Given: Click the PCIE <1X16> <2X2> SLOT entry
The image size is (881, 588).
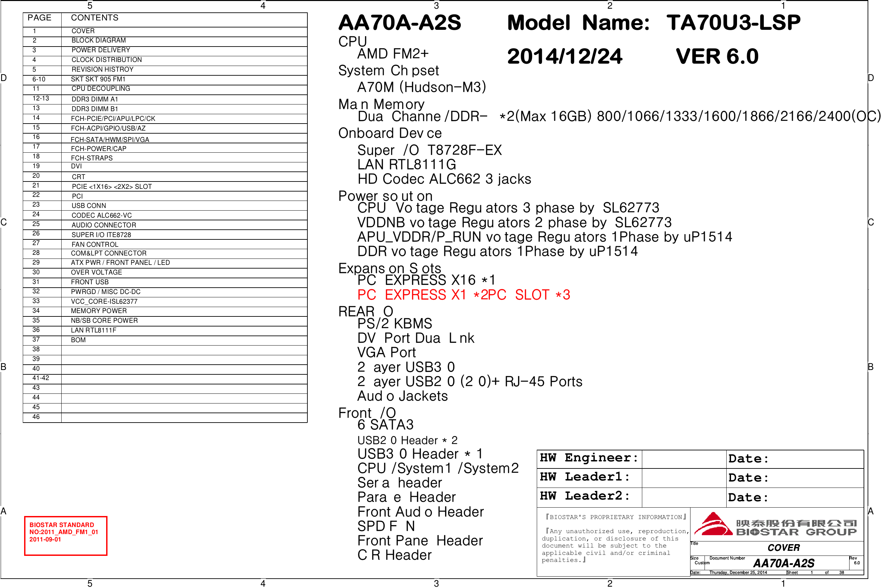Looking at the screenshot, I should click(x=112, y=187).
